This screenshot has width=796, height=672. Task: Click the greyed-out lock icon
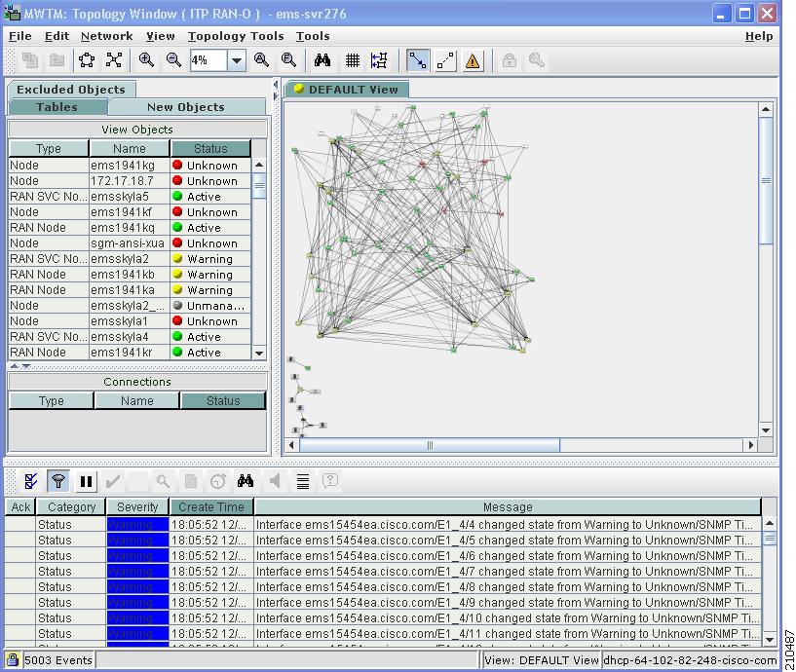point(510,60)
